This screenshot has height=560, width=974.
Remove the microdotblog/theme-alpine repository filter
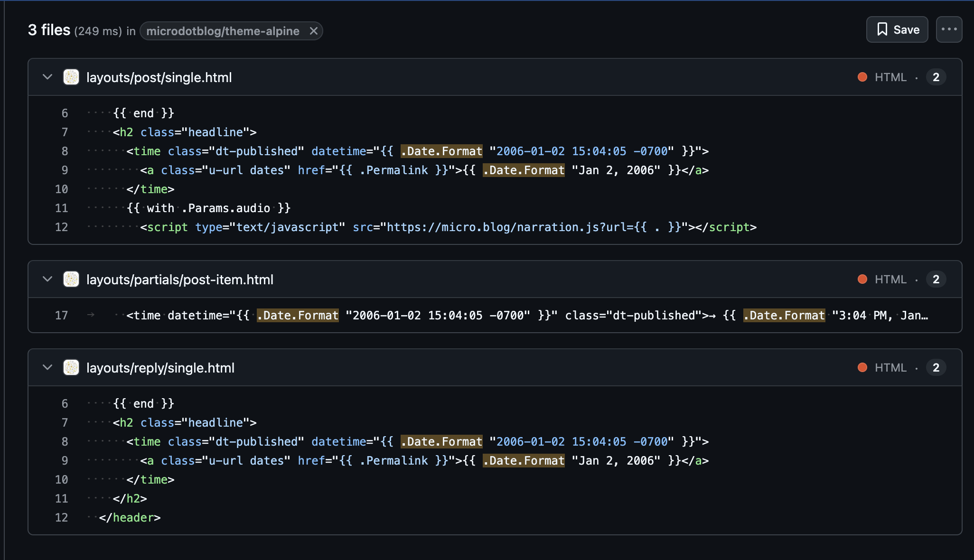click(x=313, y=31)
